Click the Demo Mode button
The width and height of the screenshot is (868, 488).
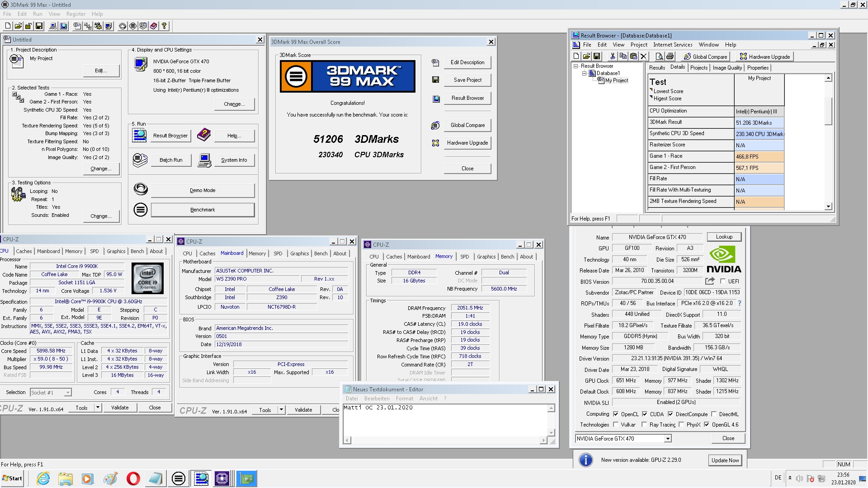203,190
